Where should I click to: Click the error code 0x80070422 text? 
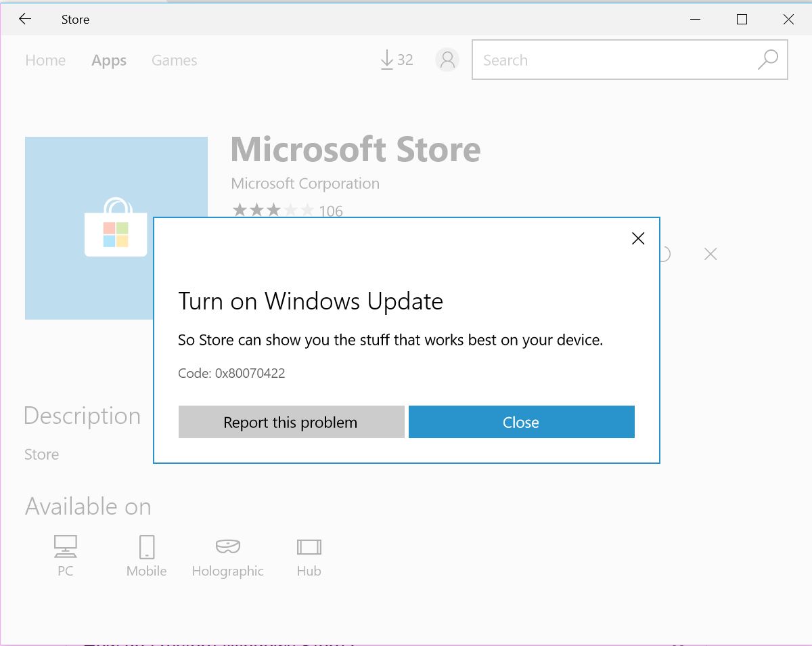click(x=231, y=373)
